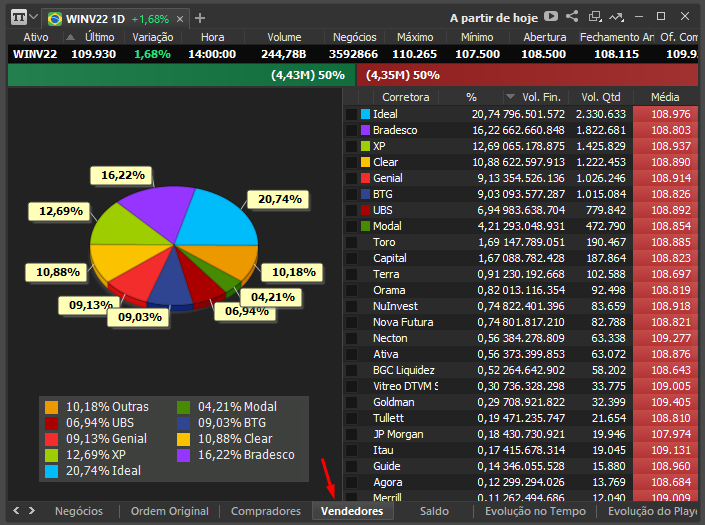Go to previous tabs with left arrow
705x525 pixels.
(x=16, y=511)
